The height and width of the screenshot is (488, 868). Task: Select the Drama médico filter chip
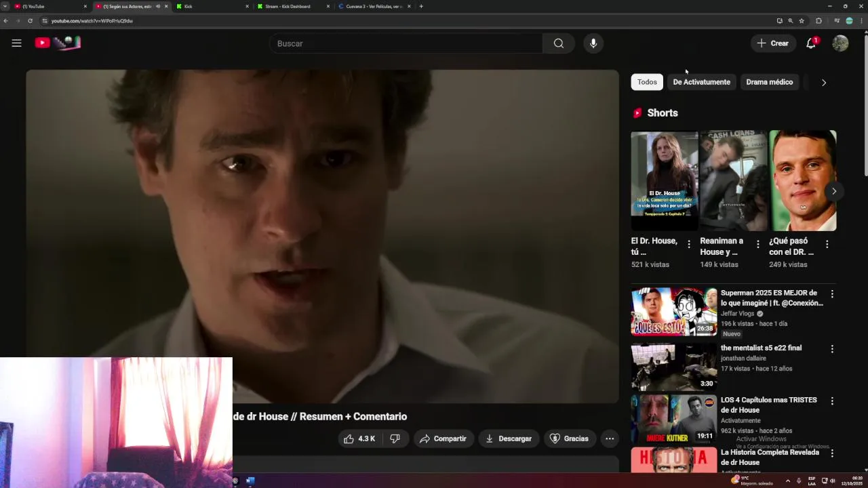[769, 82]
